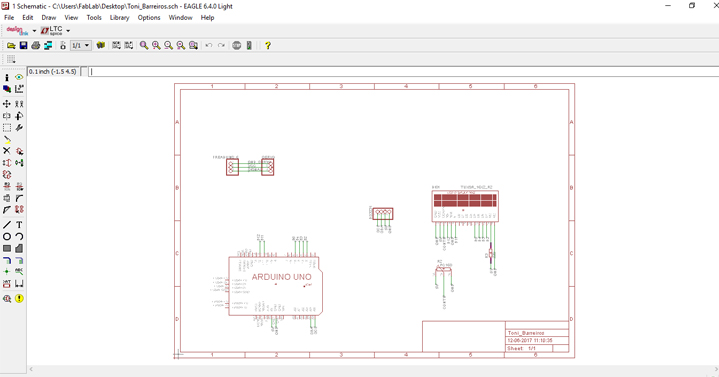This screenshot has width=719, height=377.
Task: Click the Stop command icon
Action: coord(237,45)
